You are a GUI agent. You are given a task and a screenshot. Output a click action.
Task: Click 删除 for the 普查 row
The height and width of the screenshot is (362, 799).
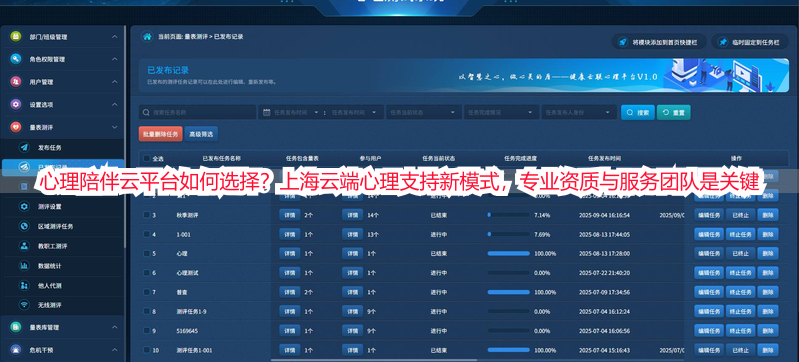pos(767,292)
